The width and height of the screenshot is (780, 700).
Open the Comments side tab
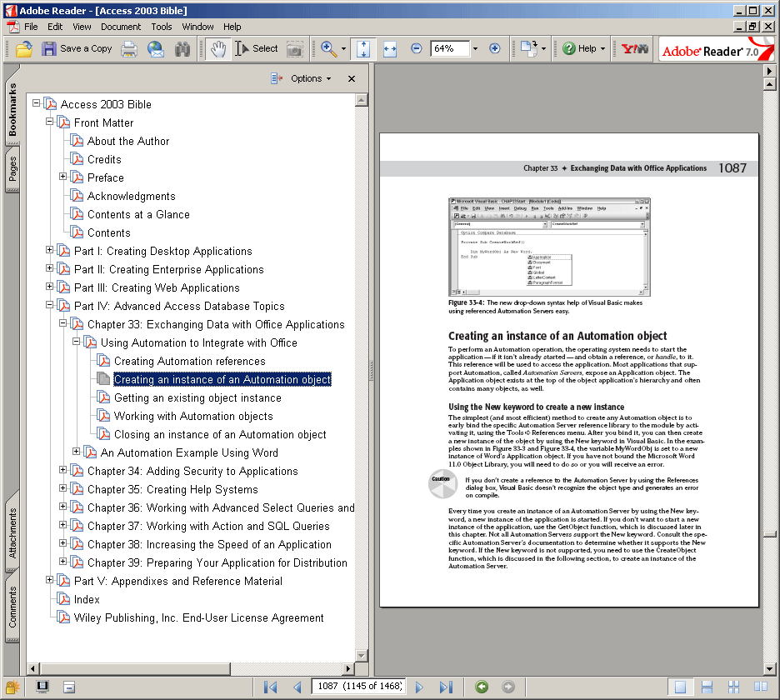(12, 607)
